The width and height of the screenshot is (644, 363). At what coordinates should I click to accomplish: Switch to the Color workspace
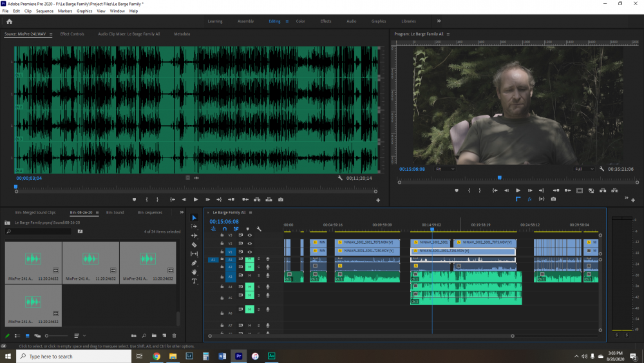[300, 21]
